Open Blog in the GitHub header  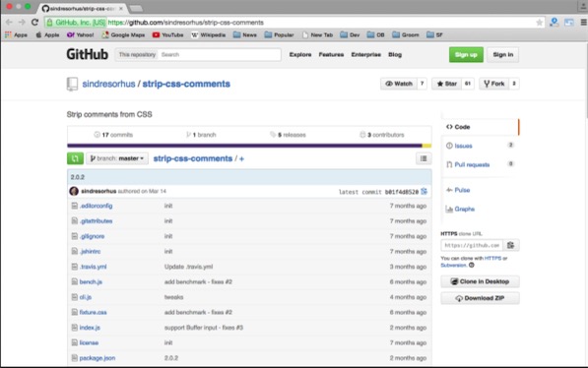click(395, 55)
